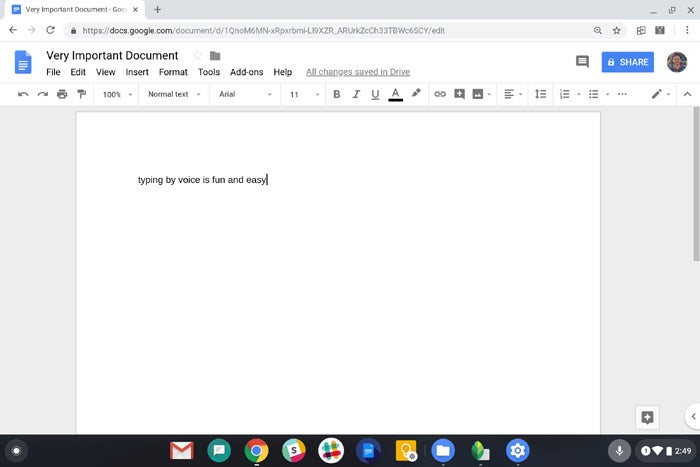Show more toolbar options ellipsis

[622, 94]
